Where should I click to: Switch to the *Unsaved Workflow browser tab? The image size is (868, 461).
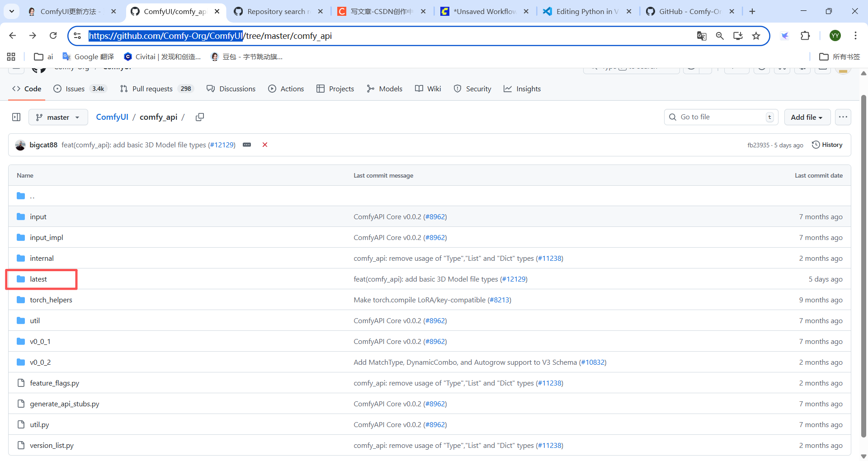click(x=485, y=11)
